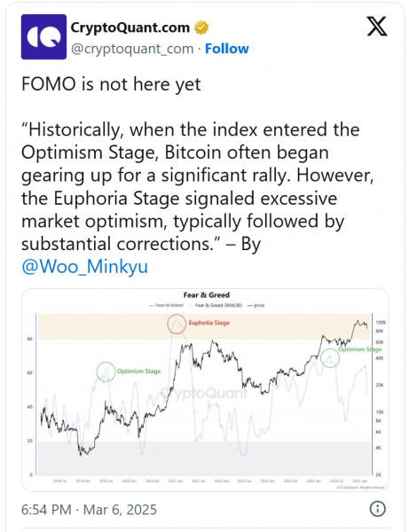This screenshot has width=409, height=532.
Task: Click the CryptoQuant.com display name
Action: coord(130,27)
